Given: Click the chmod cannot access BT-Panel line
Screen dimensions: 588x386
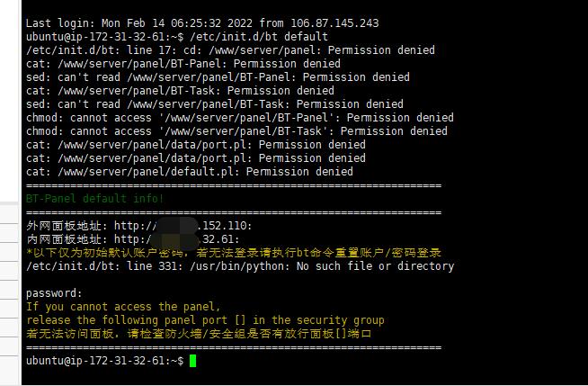Looking at the screenshot, I should 240,118.
